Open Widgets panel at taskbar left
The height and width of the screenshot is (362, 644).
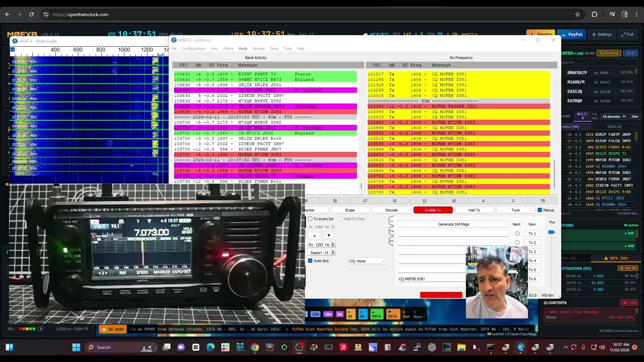click(9, 347)
